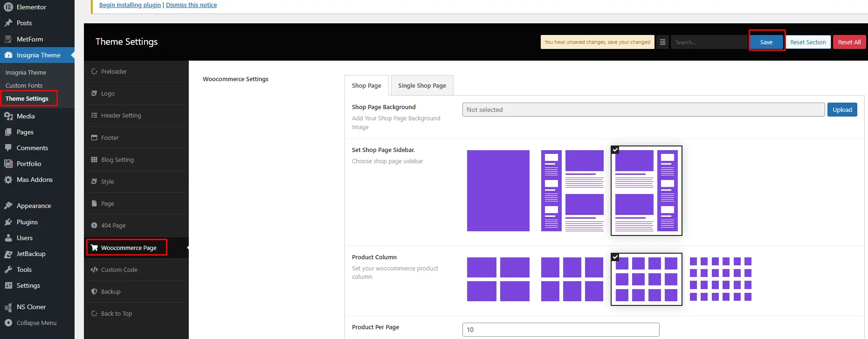Switch to the Single Shop Page tab

point(422,85)
